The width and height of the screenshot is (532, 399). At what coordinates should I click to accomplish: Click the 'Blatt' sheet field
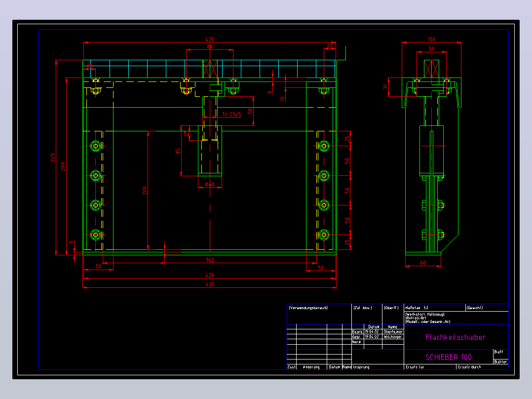tap(498, 352)
